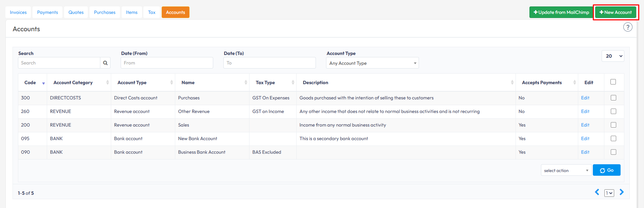Open the rows-per-page 20 dropdown
The height and width of the screenshot is (208, 644).
(613, 56)
